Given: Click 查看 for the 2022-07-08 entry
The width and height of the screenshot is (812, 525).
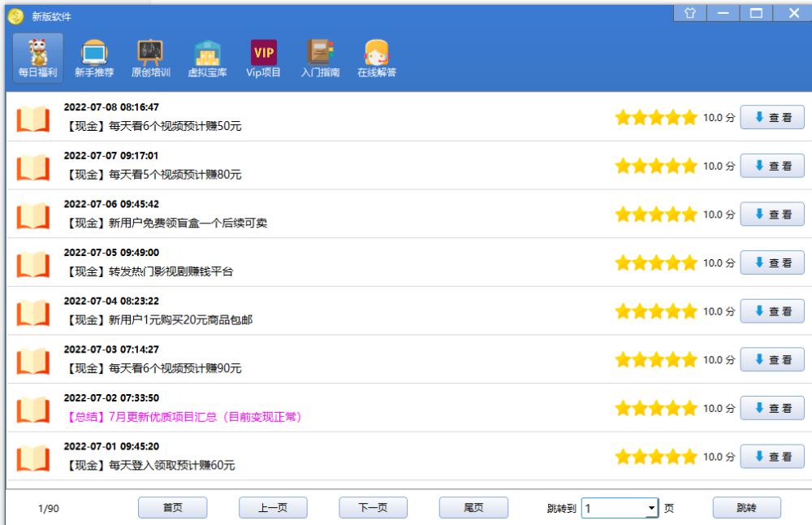Looking at the screenshot, I should click(772, 117).
